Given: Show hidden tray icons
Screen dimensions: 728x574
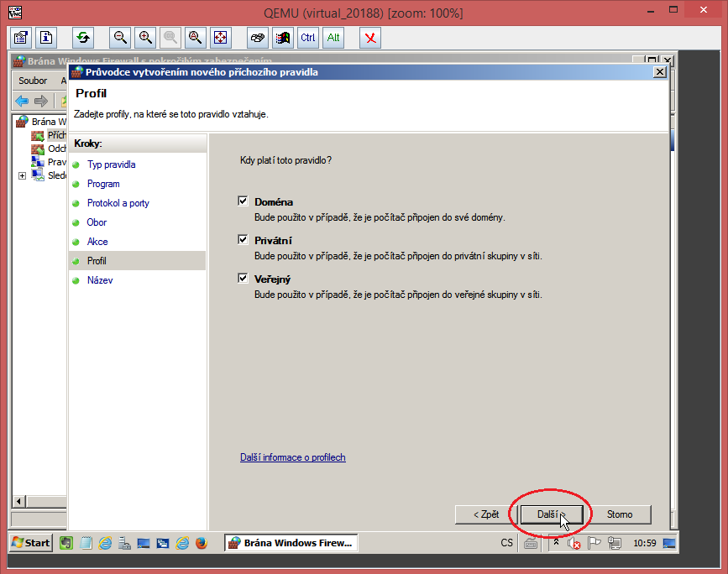Looking at the screenshot, I should (556, 542).
